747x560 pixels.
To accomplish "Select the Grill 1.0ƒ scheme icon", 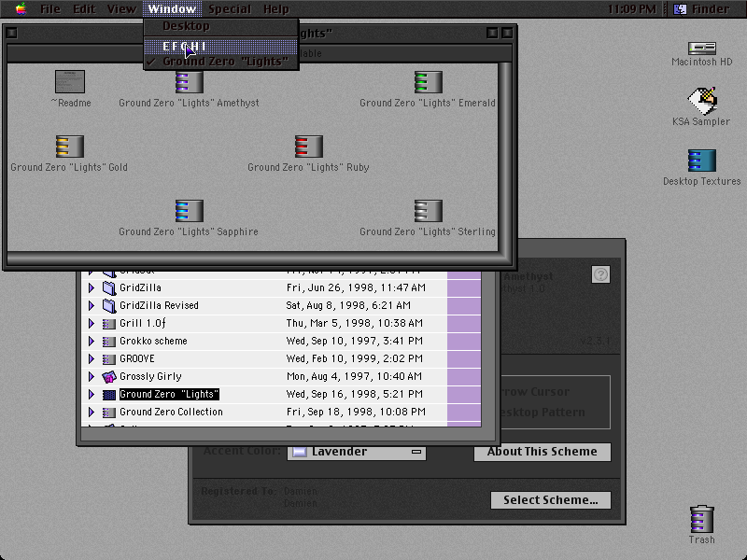I will [109, 324].
